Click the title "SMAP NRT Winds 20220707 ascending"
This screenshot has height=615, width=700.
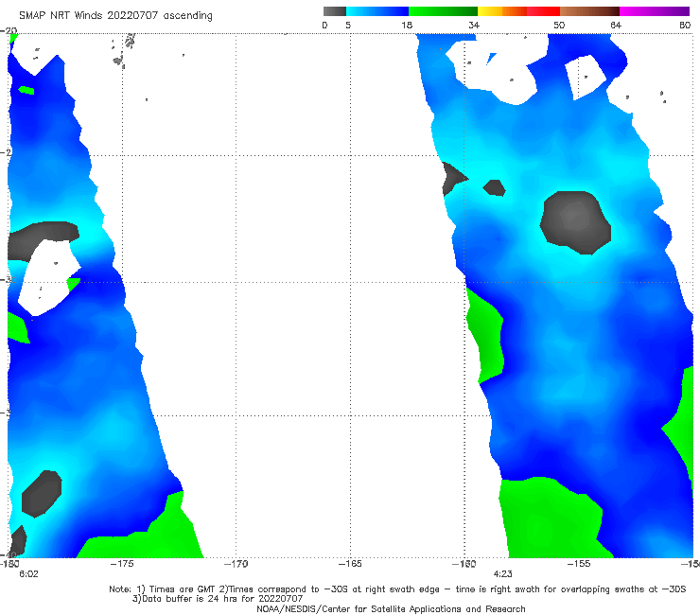tap(115, 15)
